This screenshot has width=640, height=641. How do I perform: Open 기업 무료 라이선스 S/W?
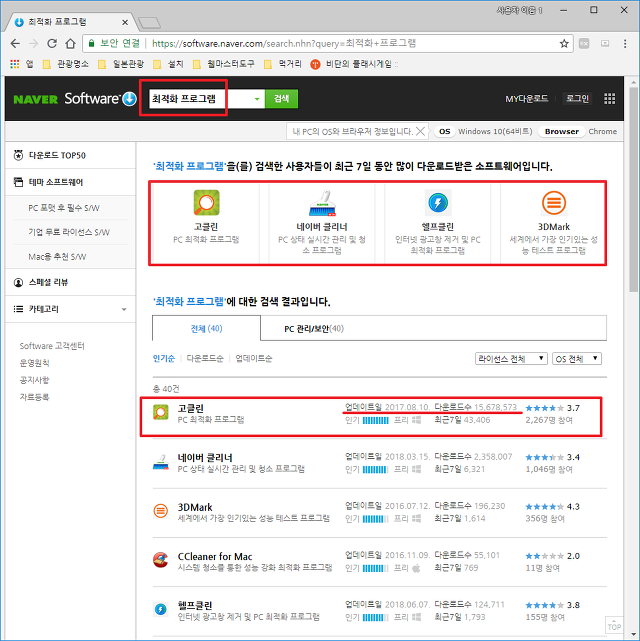69,232
